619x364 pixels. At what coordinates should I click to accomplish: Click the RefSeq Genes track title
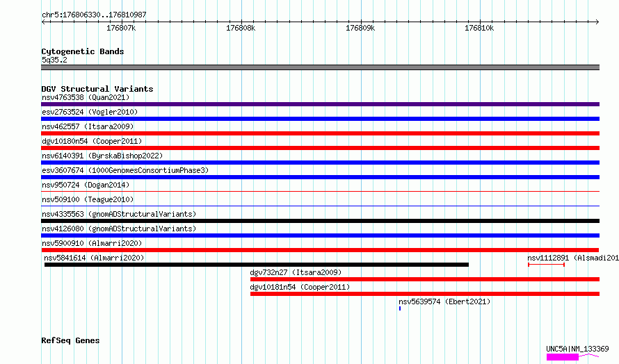[70, 340]
